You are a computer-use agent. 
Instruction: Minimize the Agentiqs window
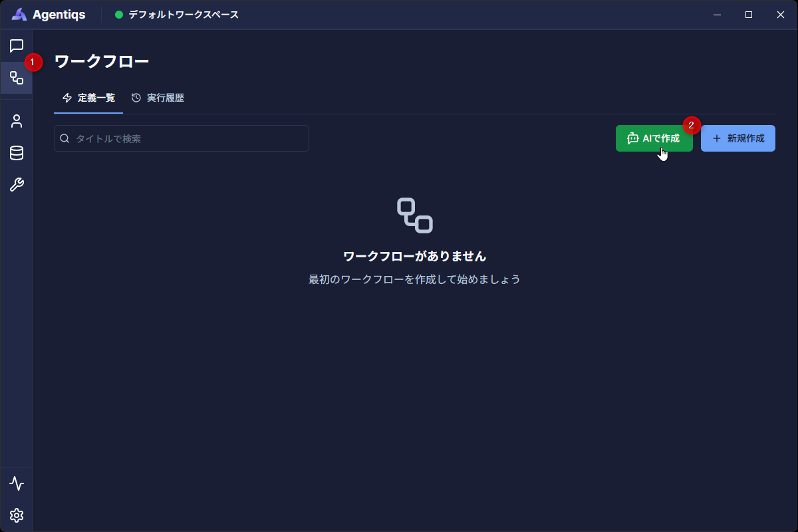[x=718, y=15]
